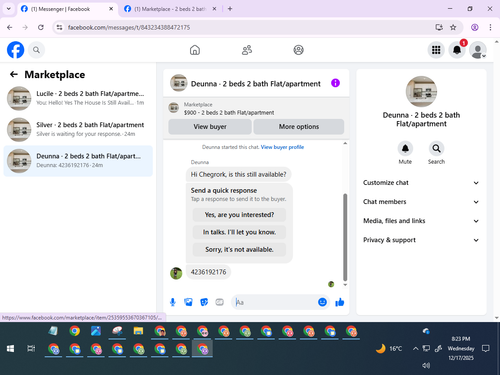This screenshot has width=500, height=375.
Task: Open the $900 listing in chat header
Action: 229,113
